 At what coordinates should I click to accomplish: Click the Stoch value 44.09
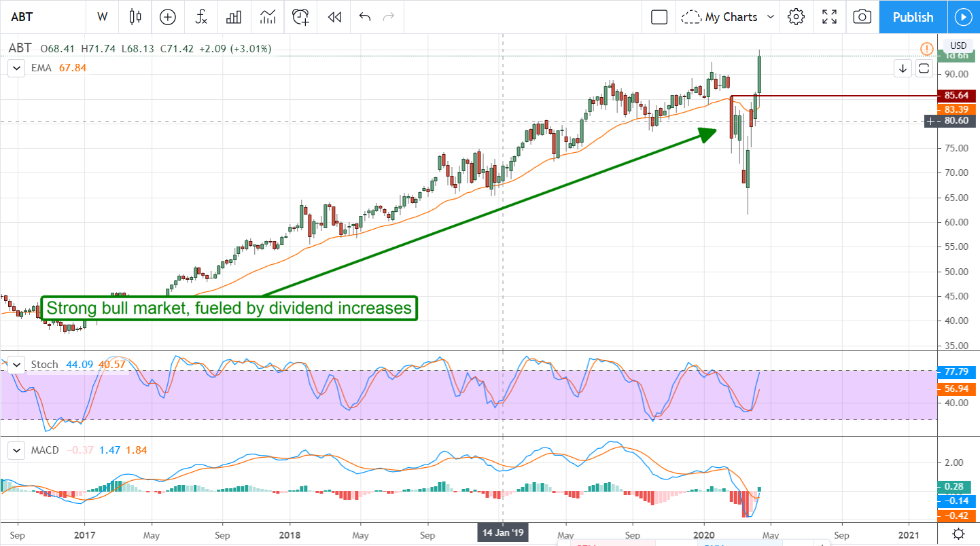pyautogui.click(x=79, y=365)
